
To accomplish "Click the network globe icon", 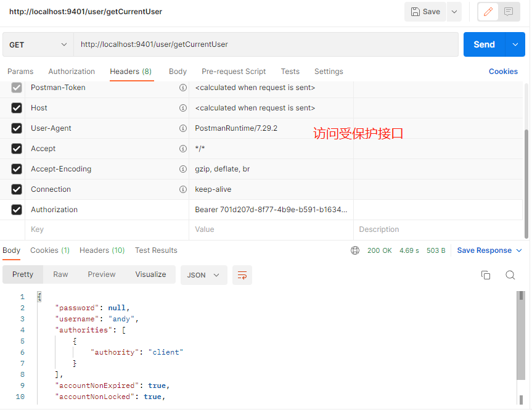I will coord(355,250).
